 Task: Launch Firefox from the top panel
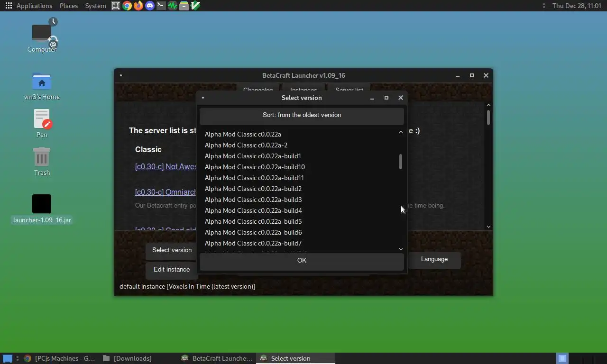point(138,6)
